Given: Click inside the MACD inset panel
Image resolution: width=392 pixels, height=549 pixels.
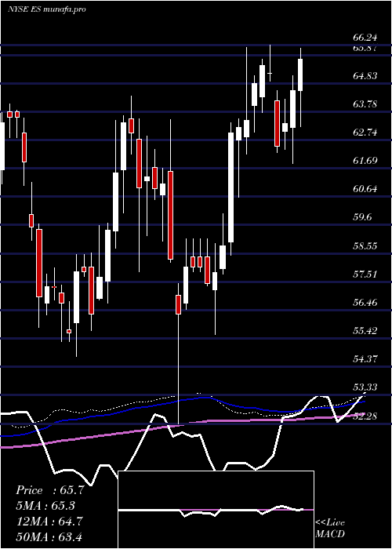Looking at the screenshot, I should [x=216, y=510].
